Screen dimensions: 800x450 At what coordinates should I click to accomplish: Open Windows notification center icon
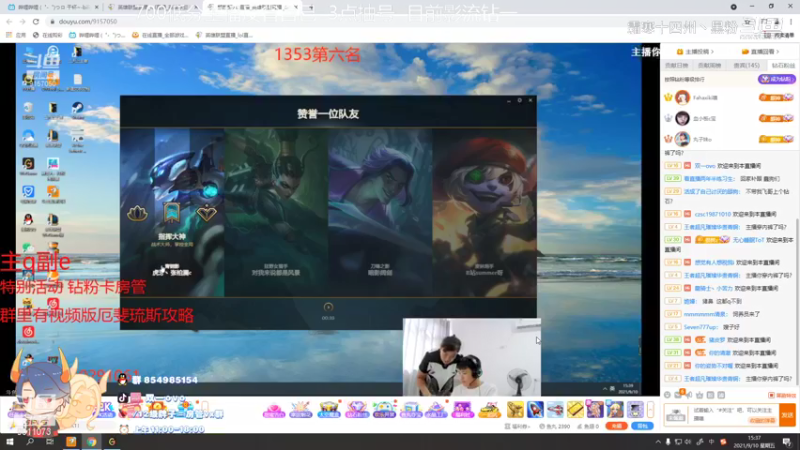tap(787, 442)
